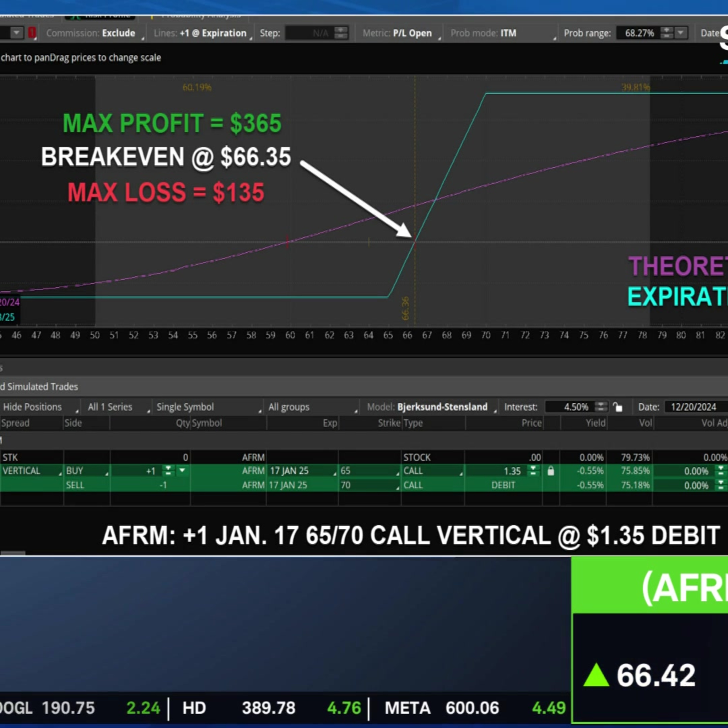Click the Step value stepper
Screen dimensions: 728x728
(x=341, y=33)
